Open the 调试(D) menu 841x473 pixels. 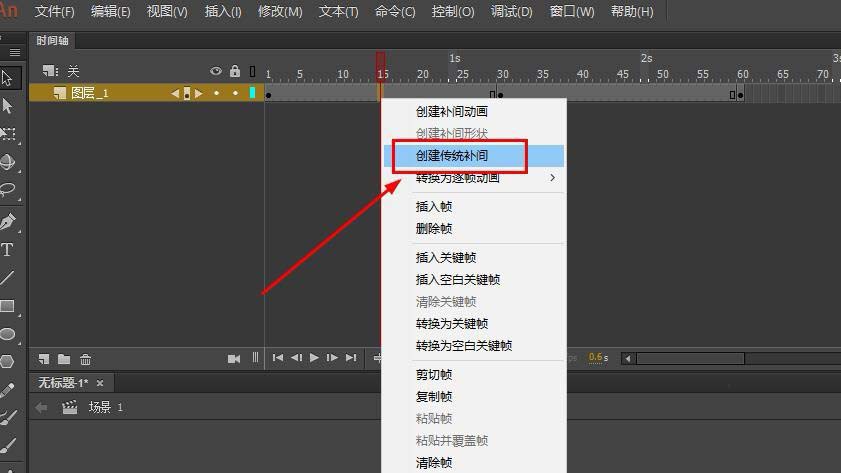511,11
